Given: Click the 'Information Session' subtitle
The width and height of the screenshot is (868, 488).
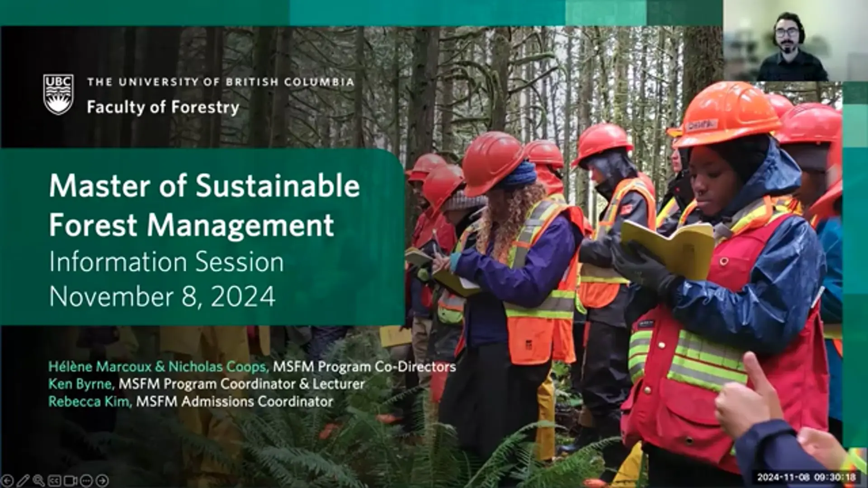Looking at the screenshot, I should [166, 262].
